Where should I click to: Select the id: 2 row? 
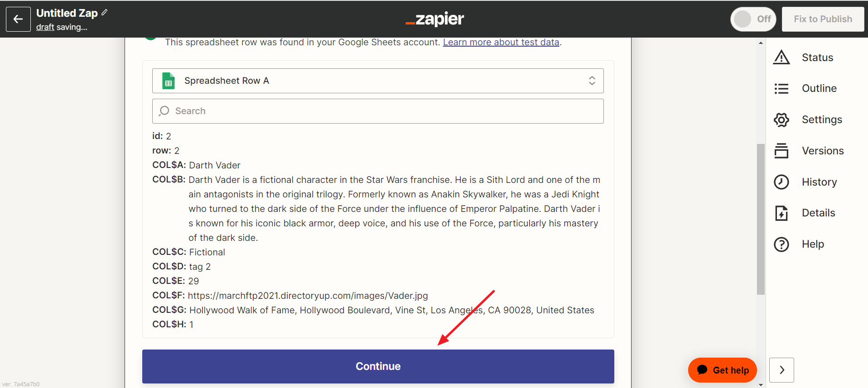tap(162, 136)
